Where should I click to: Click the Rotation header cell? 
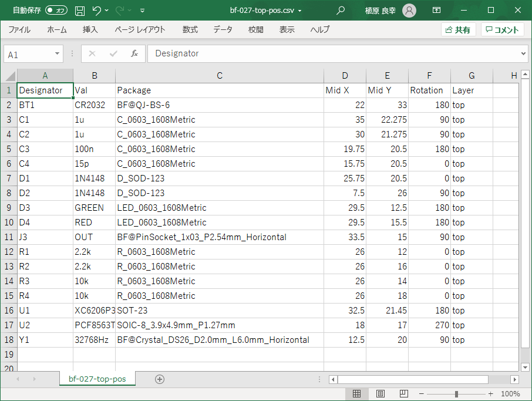430,90
